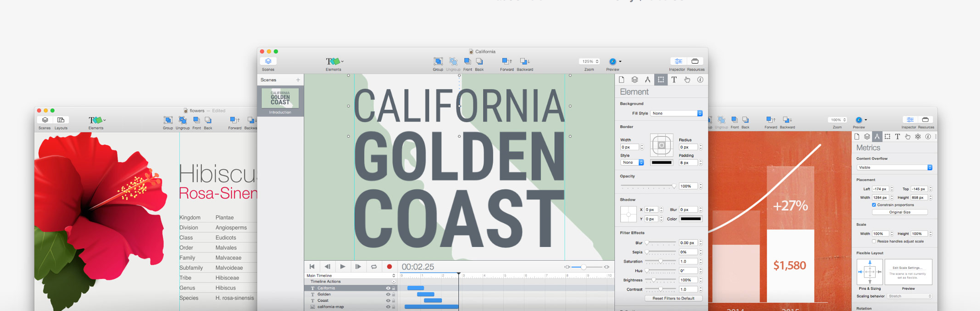The height and width of the screenshot is (311, 980).
Task: Add a new scene with the plus button
Action: pos(298,80)
